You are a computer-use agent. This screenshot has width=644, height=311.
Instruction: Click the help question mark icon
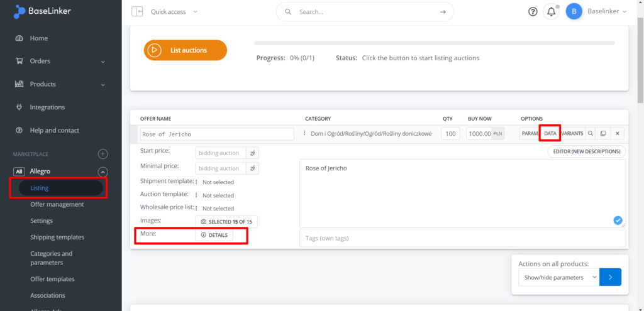point(532,12)
